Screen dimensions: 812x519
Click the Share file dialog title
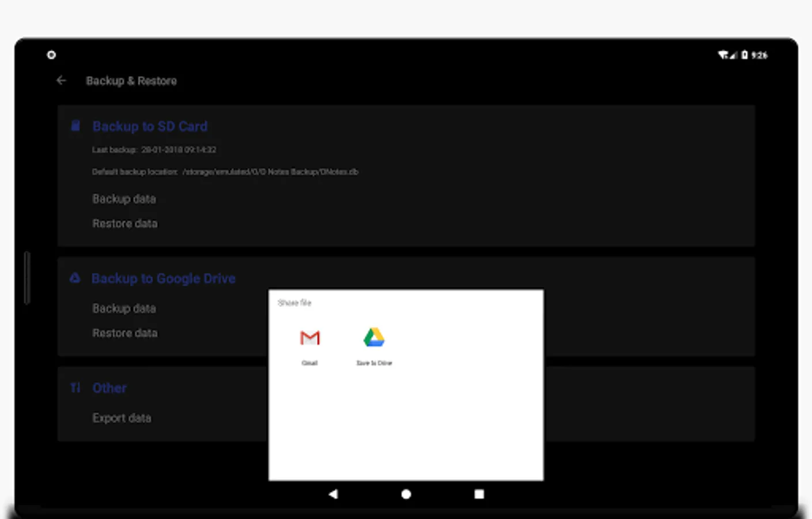pos(294,303)
